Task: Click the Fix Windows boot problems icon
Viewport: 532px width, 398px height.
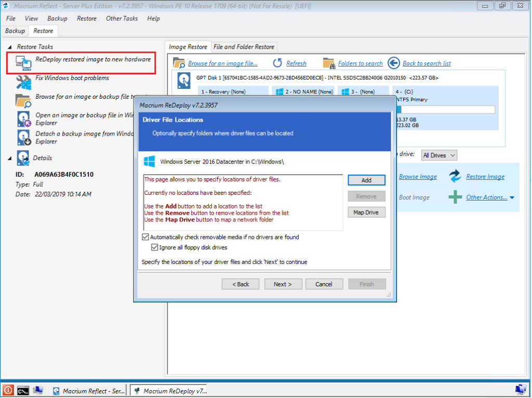Action: 23,82
